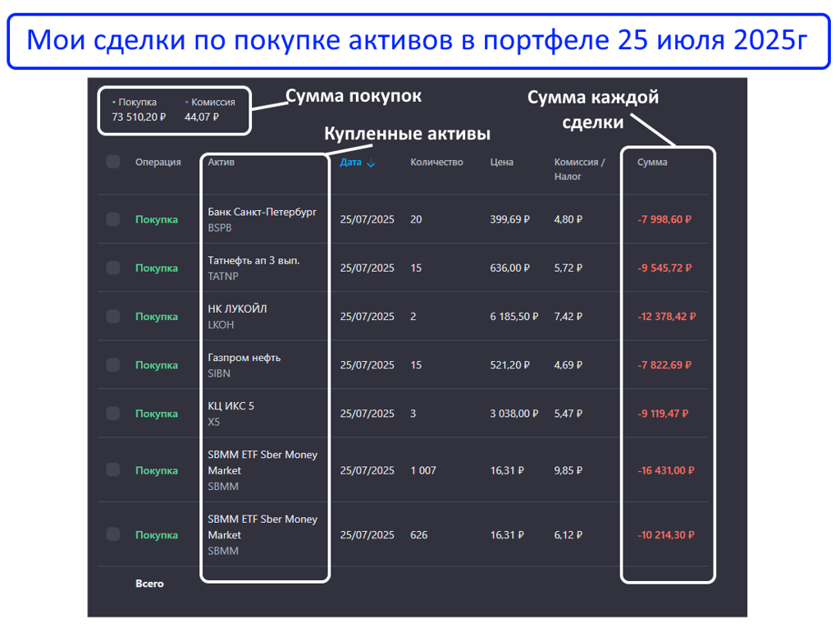Click the Количество column header
This screenshot has width=840, height=641.
[x=436, y=163]
